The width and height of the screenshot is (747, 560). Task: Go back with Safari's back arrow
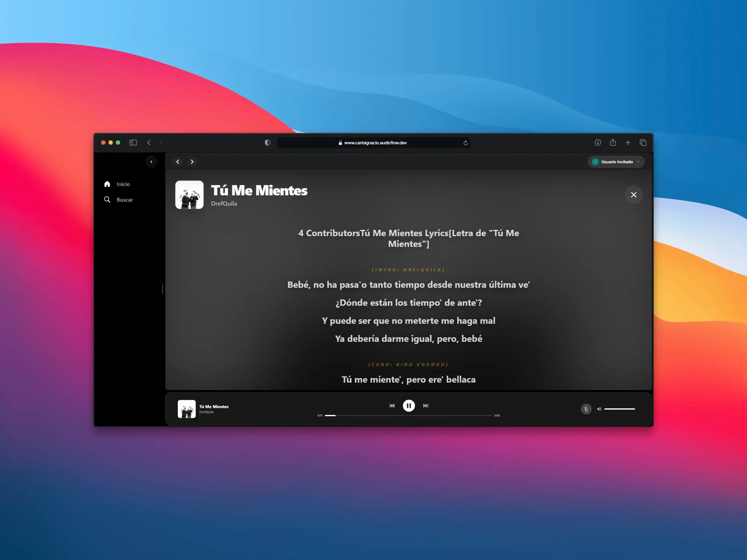(149, 143)
